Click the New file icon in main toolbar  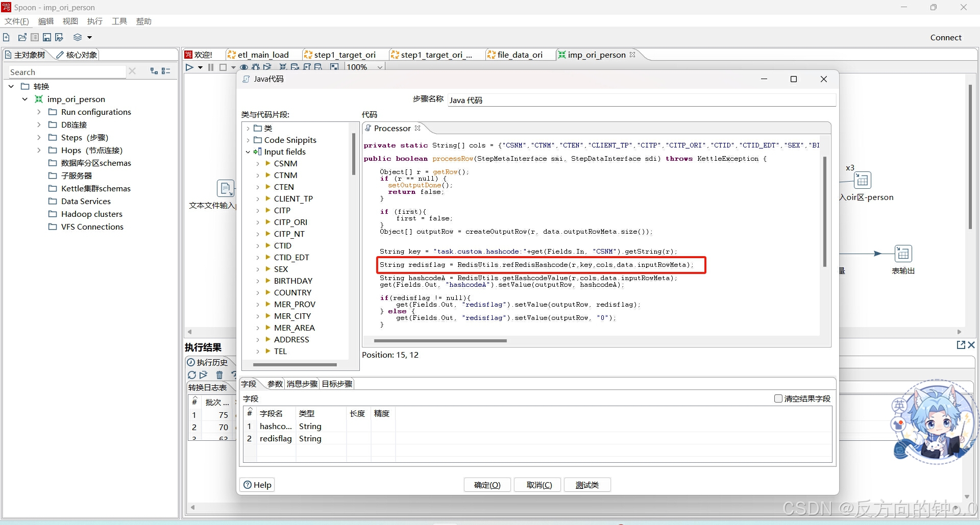(x=6, y=37)
